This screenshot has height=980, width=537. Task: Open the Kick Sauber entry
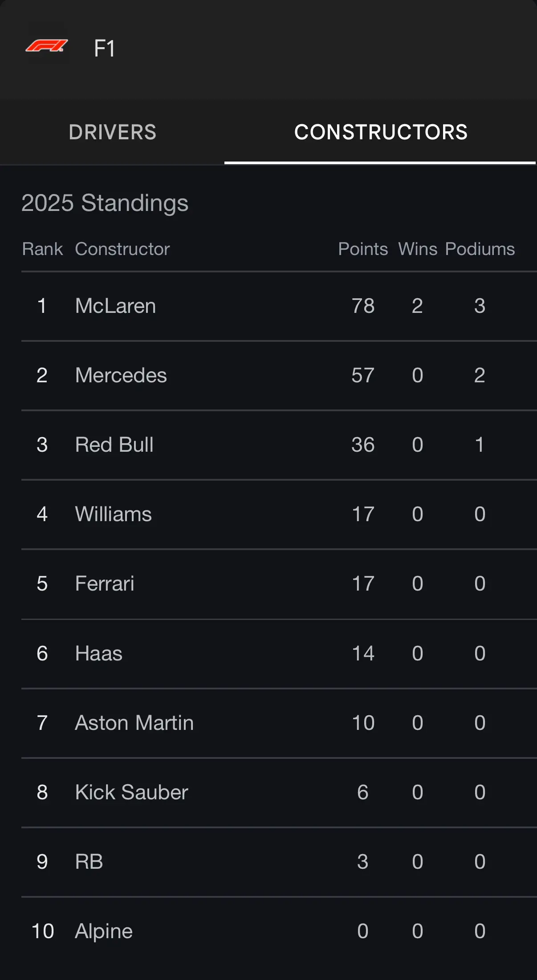pyautogui.click(x=279, y=793)
